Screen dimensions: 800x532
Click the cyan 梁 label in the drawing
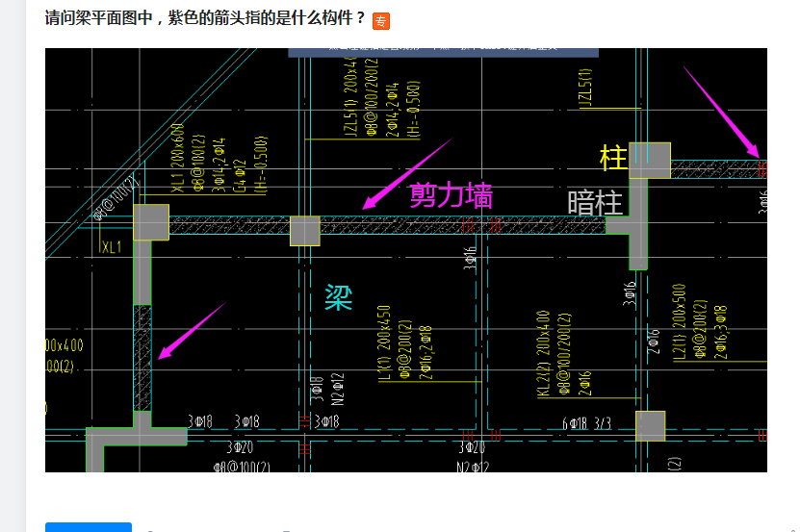coord(338,297)
